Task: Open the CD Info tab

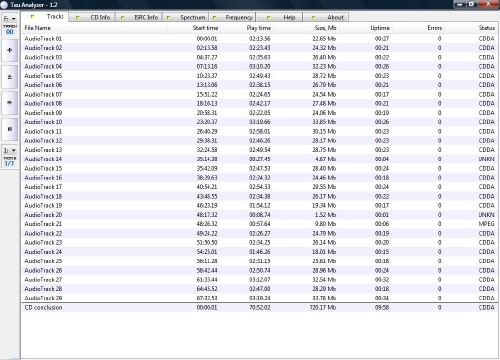Action: click(92, 17)
